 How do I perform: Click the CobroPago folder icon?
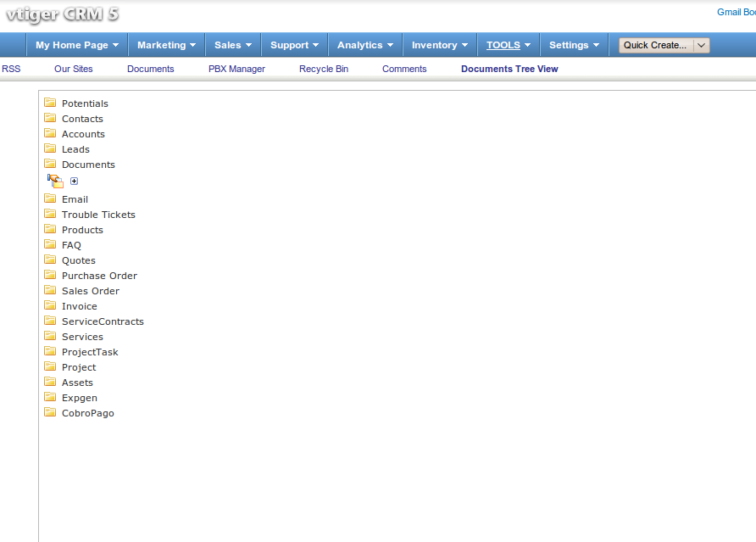50,412
